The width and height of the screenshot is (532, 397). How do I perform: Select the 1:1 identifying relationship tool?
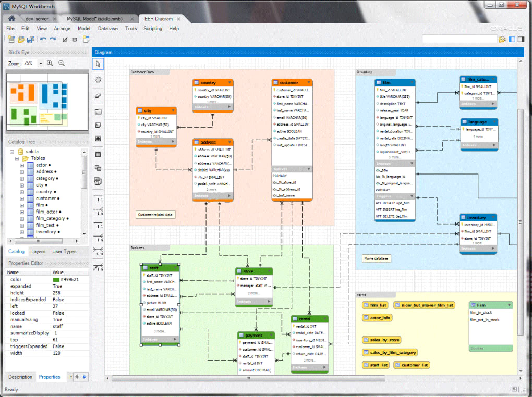point(98,225)
